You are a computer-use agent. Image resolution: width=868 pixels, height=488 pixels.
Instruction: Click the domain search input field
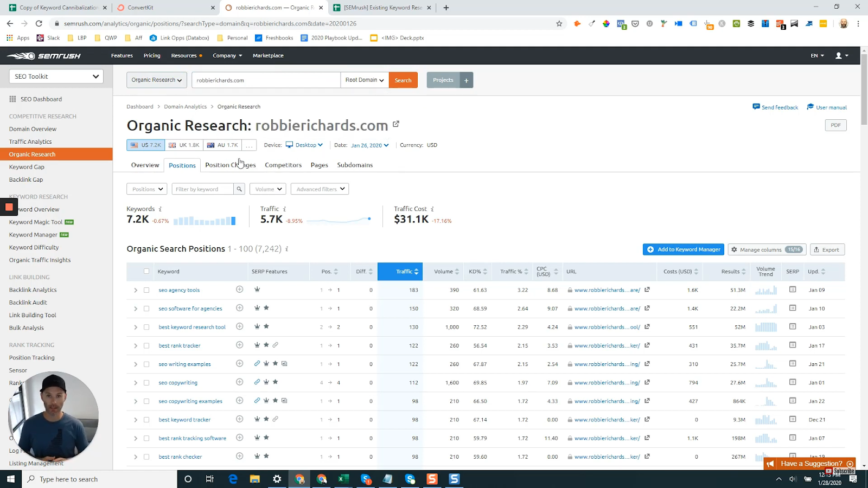266,80
